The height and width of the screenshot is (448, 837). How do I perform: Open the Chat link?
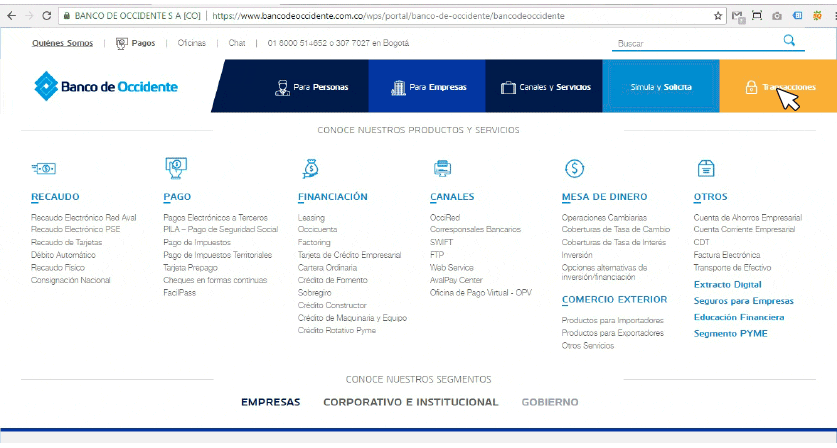click(237, 43)
